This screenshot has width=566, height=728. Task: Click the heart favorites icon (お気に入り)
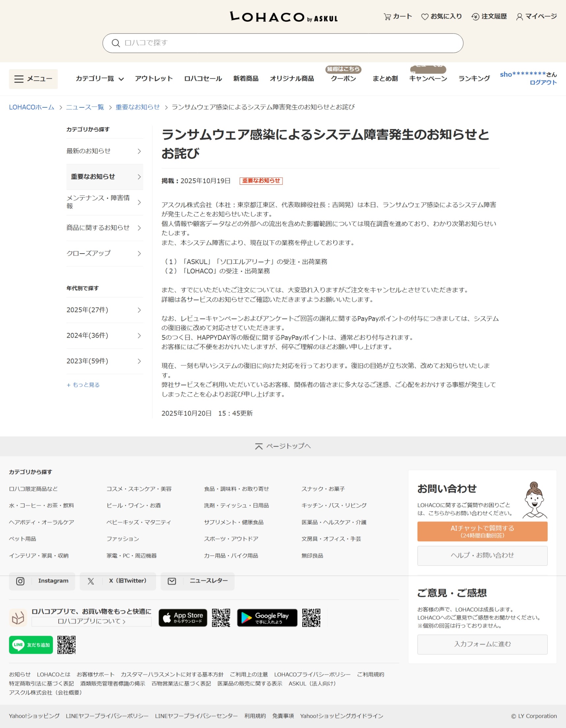pyautogui.click(x=425, y=17)
